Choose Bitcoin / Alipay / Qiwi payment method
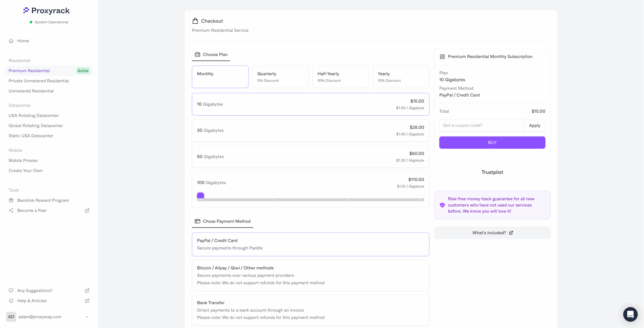 coord(310,275)
